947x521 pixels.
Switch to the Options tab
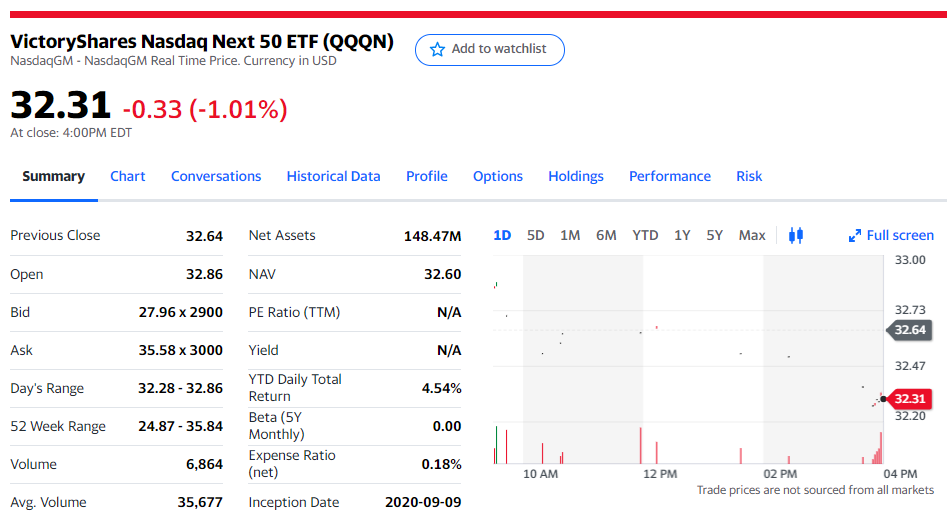498,176
